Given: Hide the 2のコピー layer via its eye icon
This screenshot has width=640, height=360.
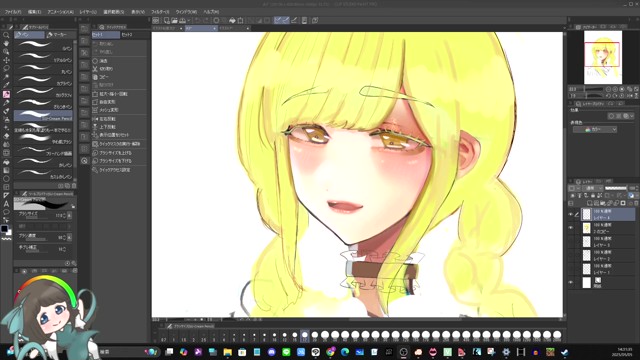Looking at the screenshot, I should tap(571, 228).
